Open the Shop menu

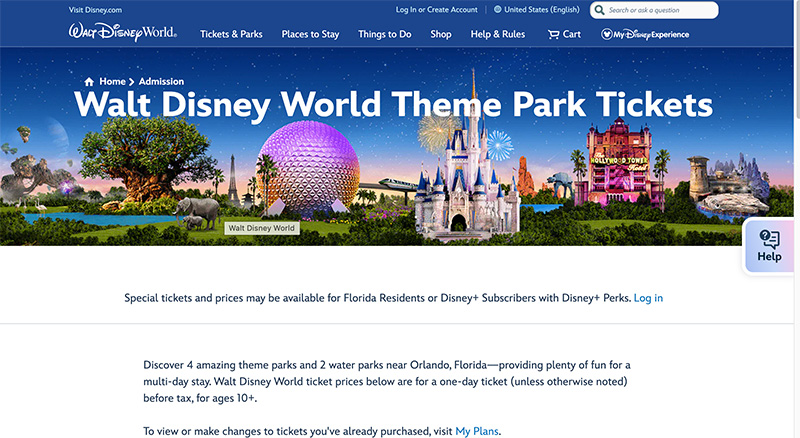point(441,34)
